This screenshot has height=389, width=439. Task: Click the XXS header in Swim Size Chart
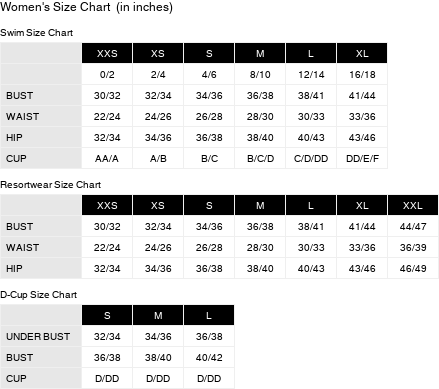(107, 53)
